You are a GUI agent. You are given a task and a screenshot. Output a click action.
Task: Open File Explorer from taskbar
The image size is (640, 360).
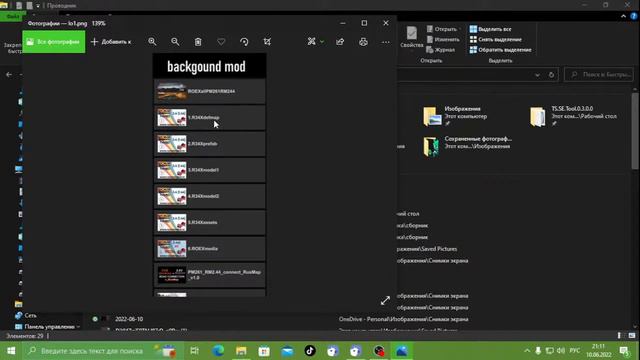241,351
